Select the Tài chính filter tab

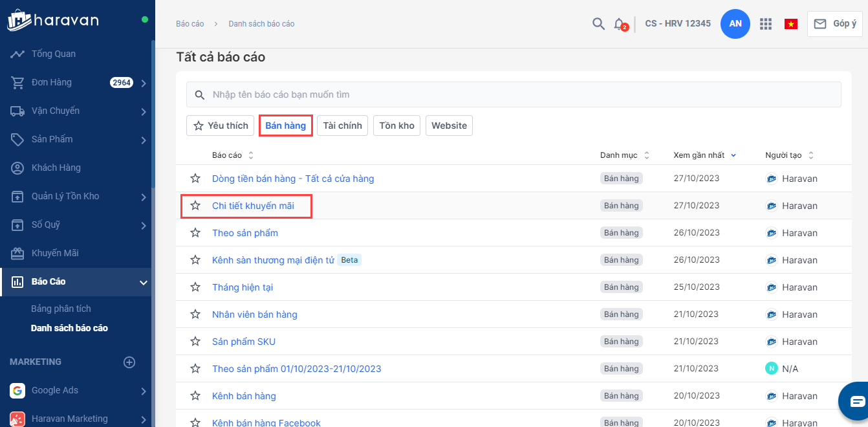coord(342,126)
